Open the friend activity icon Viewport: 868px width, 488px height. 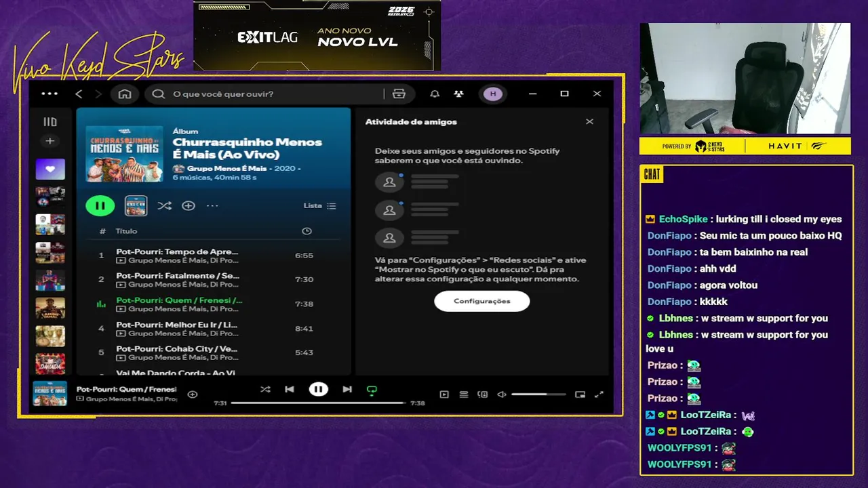[x=459, y=94]
